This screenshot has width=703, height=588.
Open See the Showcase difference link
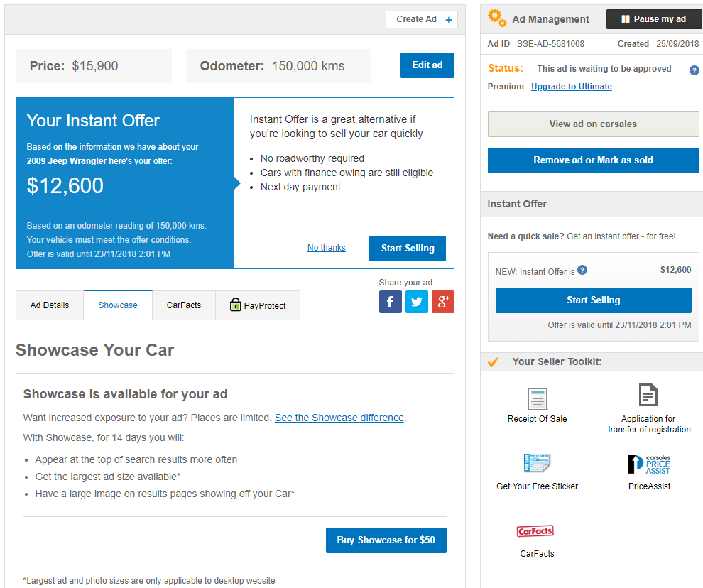pos(339,418)
